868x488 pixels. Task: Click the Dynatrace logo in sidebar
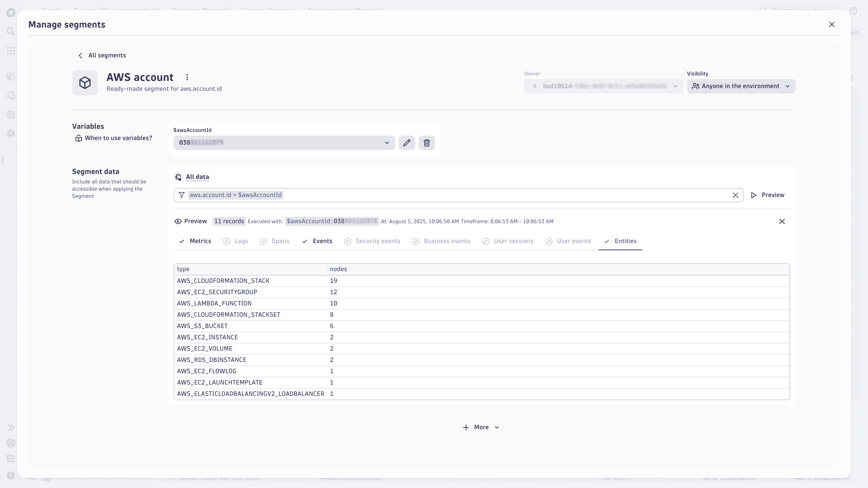[x=11, y=13]
